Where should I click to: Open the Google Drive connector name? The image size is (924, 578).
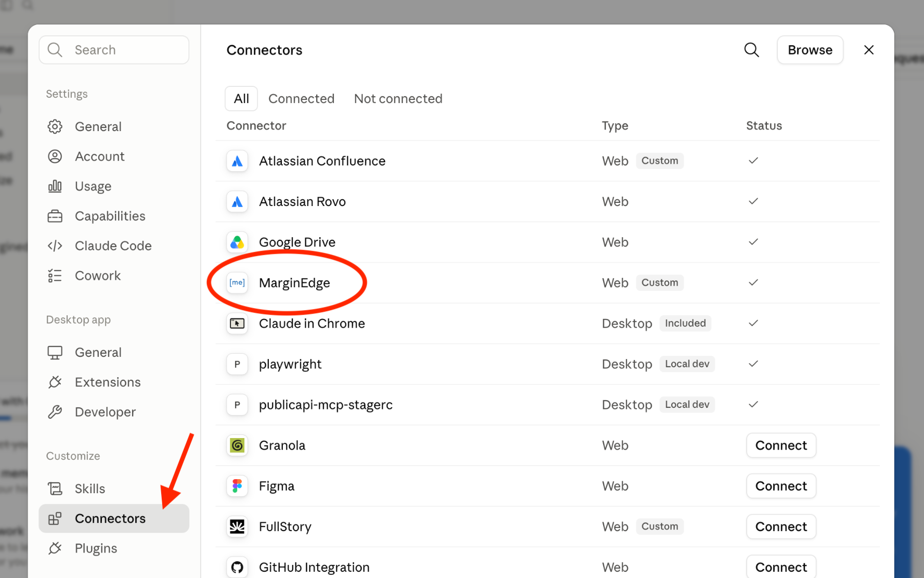coord(297,242)
